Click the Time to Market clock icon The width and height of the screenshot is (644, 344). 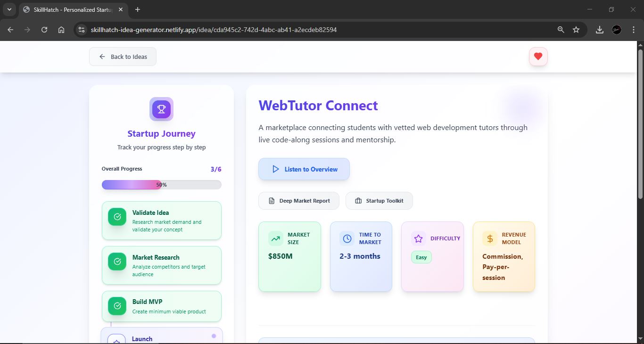347,238
